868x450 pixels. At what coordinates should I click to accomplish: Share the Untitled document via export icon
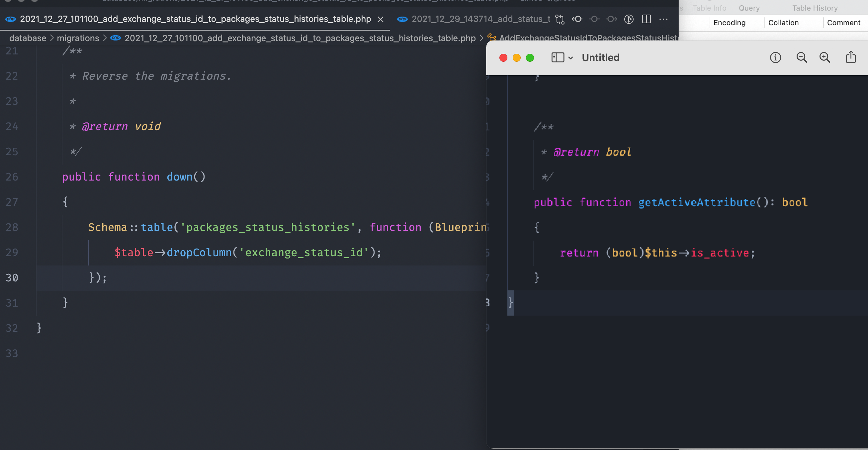tap(850, 57)
